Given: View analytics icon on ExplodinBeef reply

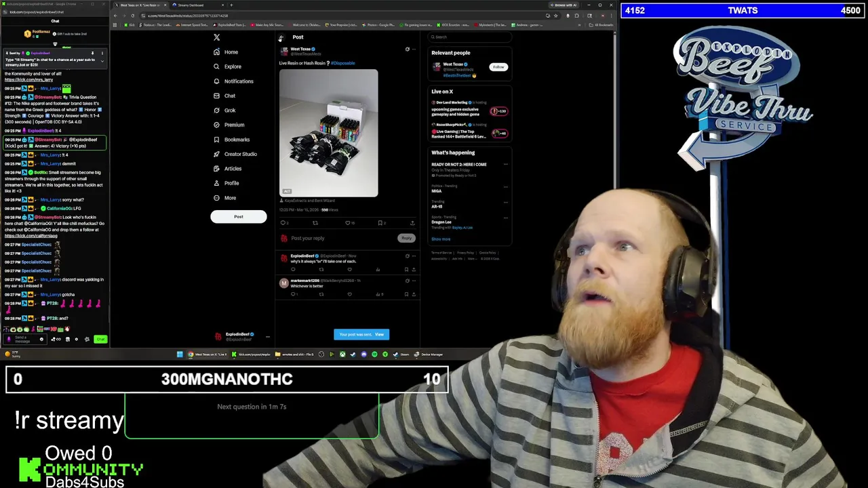Looking at the screenshot, I should click(x=378, y=270).
